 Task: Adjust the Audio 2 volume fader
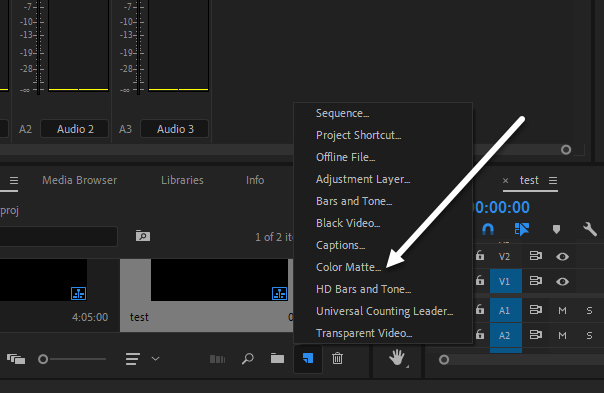[39, 46]
